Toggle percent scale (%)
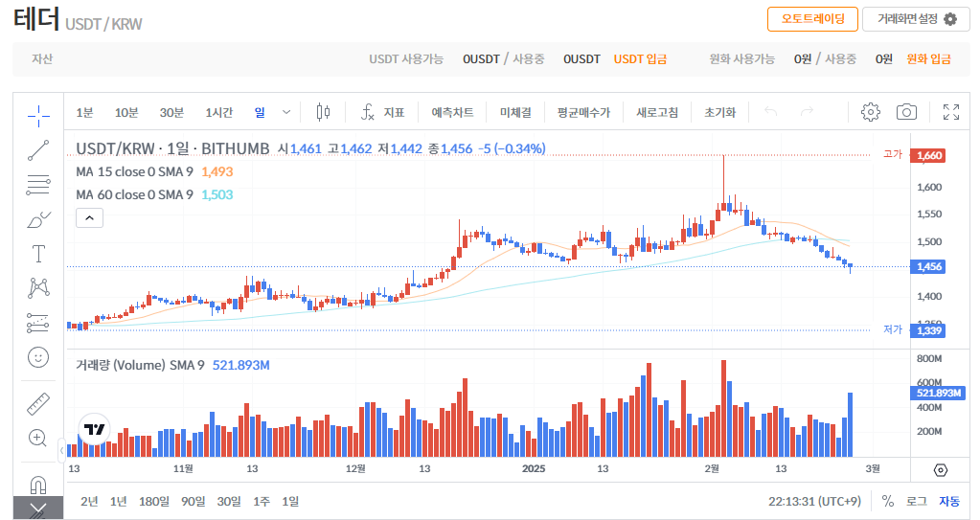The image size is (980, 520). [887, 501]
